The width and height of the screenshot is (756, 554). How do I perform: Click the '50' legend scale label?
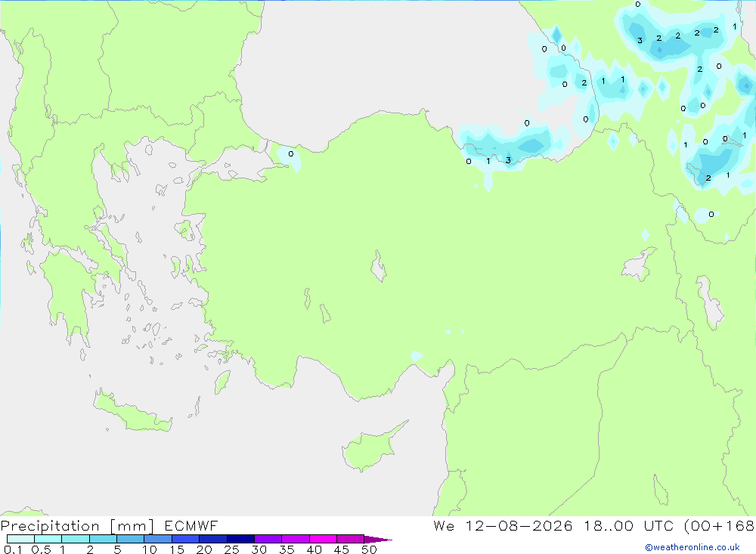tap(370, 549)
